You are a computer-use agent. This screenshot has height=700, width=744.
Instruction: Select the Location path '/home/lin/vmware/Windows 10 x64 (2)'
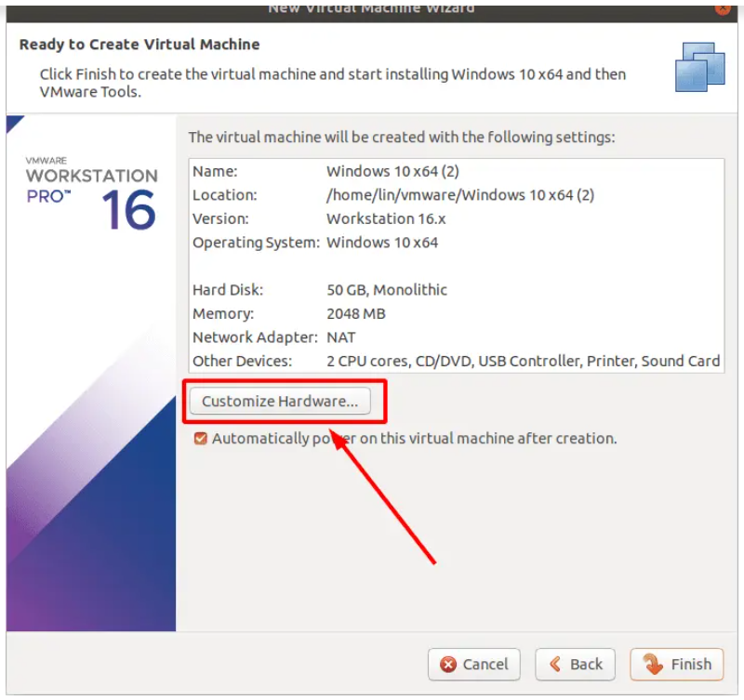click(x=460, y=195)
